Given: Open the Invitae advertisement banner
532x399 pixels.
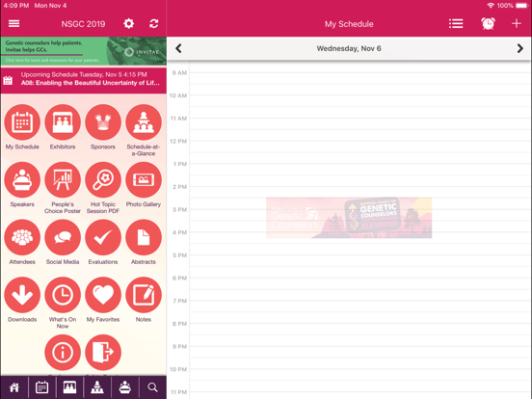Looking at the screenshot, I should click(84, 51).
